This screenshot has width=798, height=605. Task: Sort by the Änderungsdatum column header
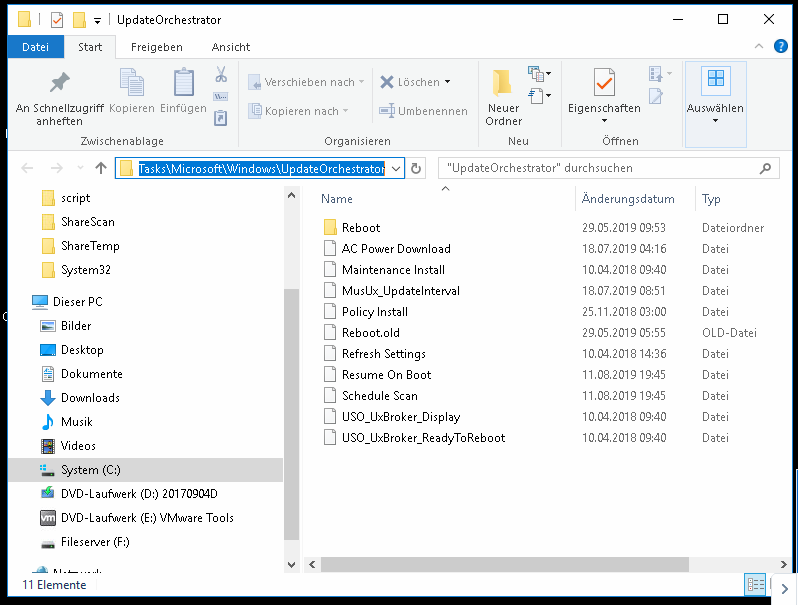(628, 199)
